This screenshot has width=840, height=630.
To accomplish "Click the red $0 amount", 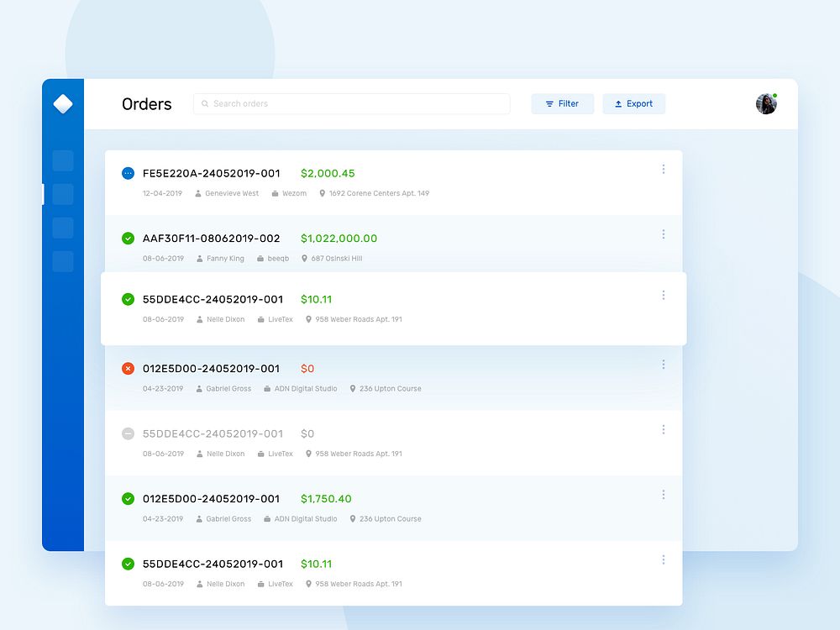I will point(307,369).
